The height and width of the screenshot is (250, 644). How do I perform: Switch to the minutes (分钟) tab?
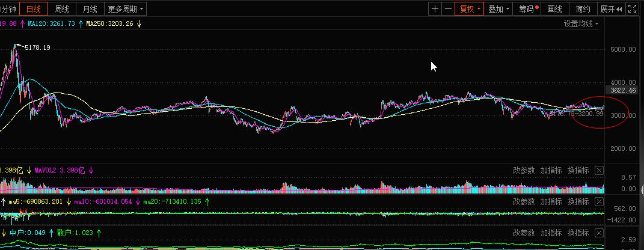pyautogui.click(x=8, y=8)
